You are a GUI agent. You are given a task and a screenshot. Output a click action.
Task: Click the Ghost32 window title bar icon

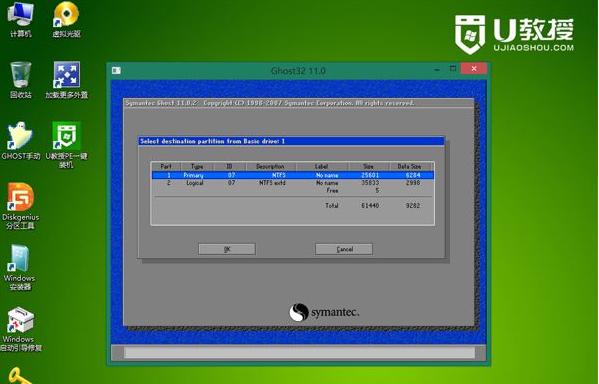click(x=117, y=70)
